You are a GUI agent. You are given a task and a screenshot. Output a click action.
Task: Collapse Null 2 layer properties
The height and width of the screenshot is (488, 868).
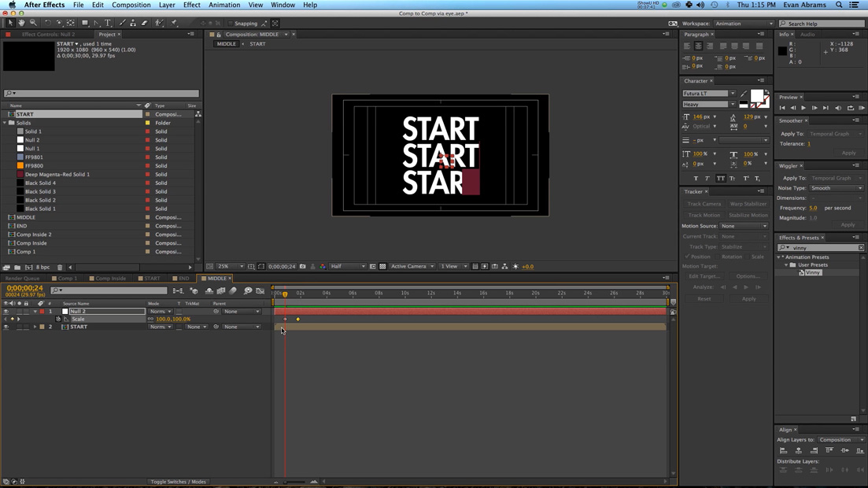35,312
